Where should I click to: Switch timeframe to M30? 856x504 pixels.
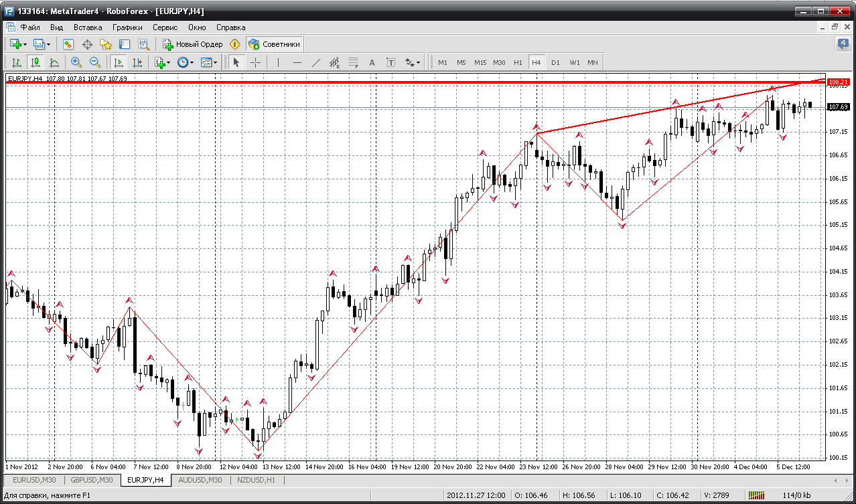pyautogui.click(x=499, y=62)
